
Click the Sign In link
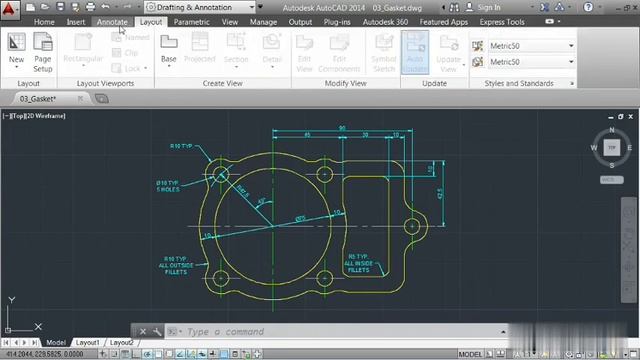point(489,7)
